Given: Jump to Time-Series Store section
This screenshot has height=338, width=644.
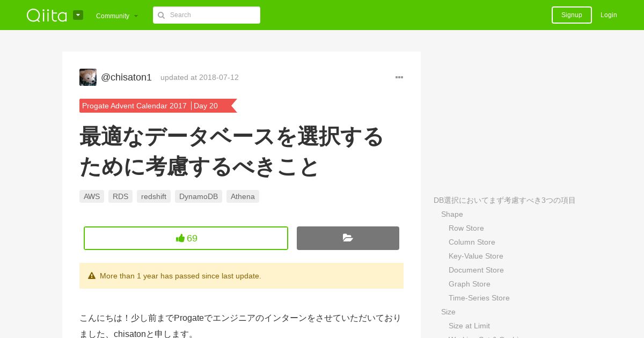Looking at the screenshot, I should pyautogui.click(x=479, y=298).
